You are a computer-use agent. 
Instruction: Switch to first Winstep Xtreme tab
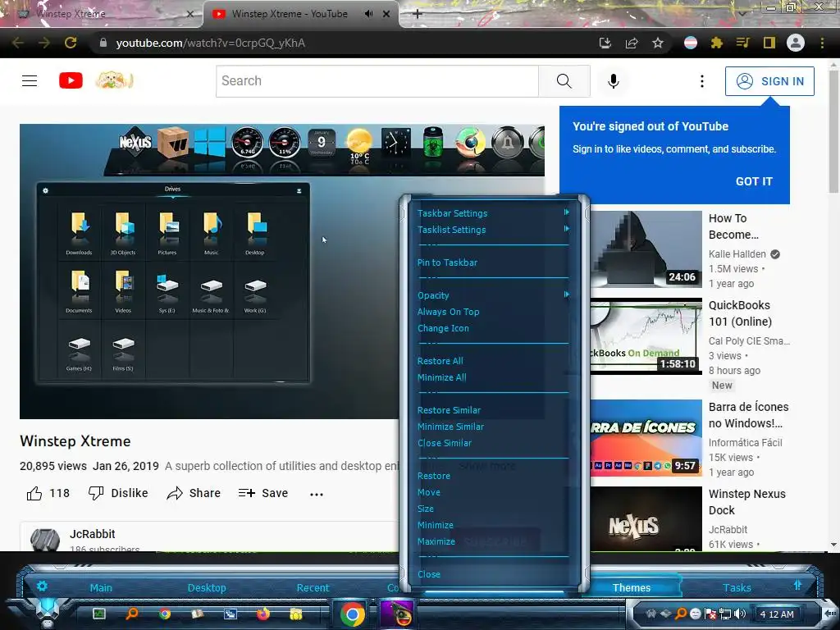coord(102,14)
